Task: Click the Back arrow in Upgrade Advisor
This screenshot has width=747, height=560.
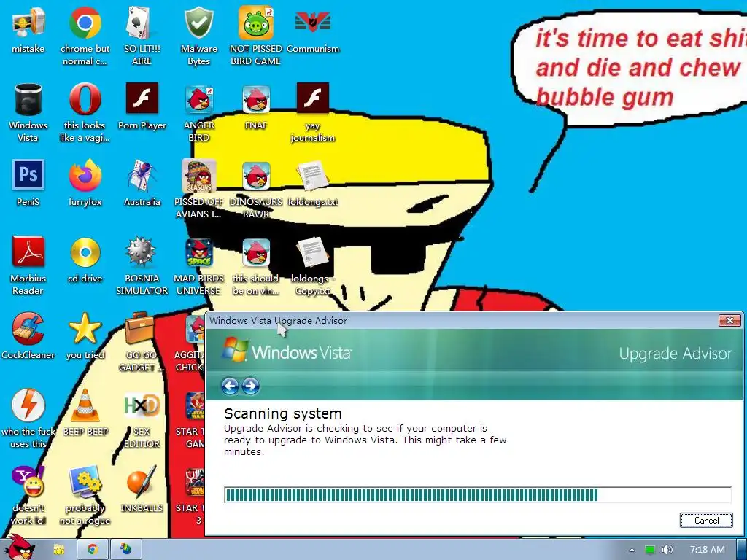Action: point(230,386)
